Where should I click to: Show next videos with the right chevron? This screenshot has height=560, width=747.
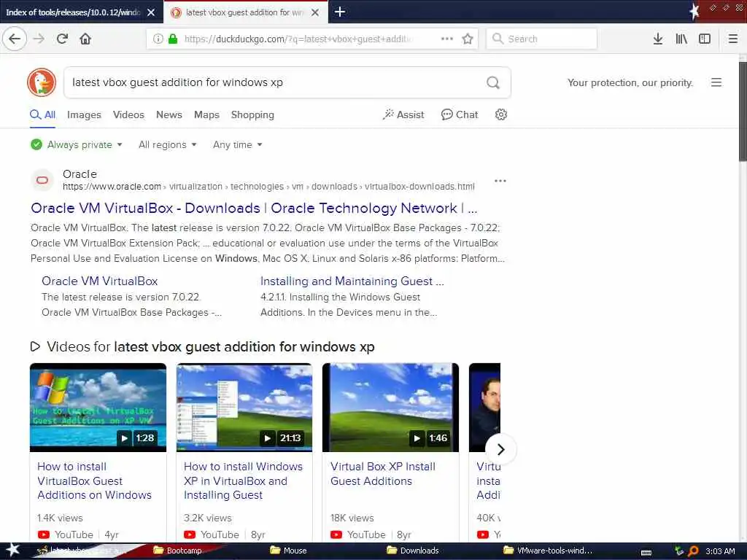[x=500, y=449]
